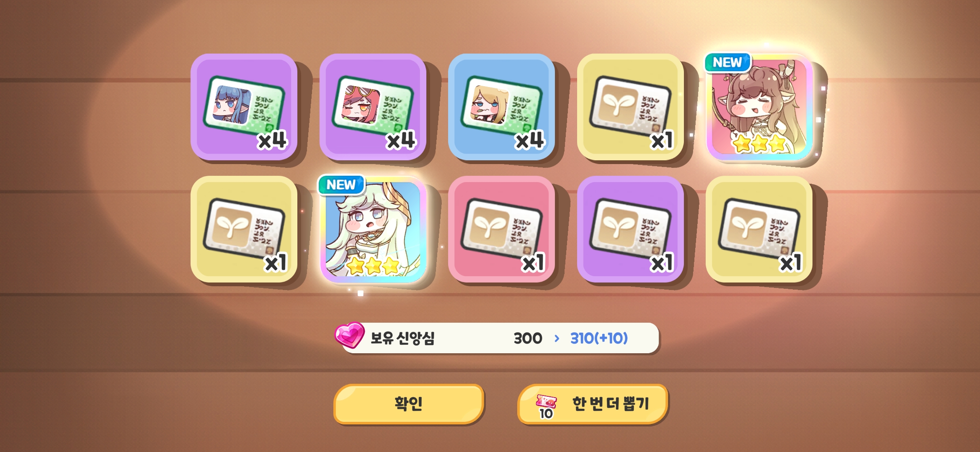Select the blue-haired character ticket card

244,107
